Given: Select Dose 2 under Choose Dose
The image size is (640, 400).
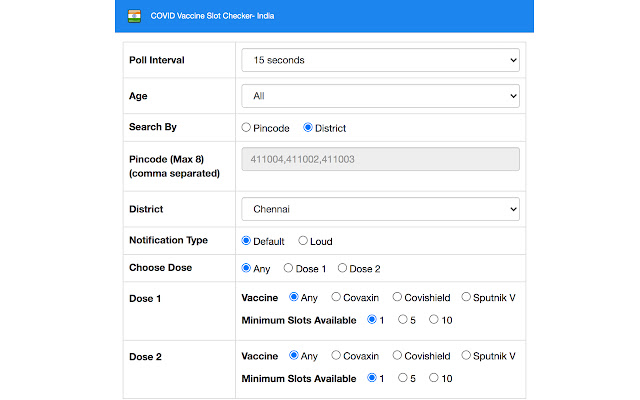Looking at the screenshot, I should tap(343, 268).
